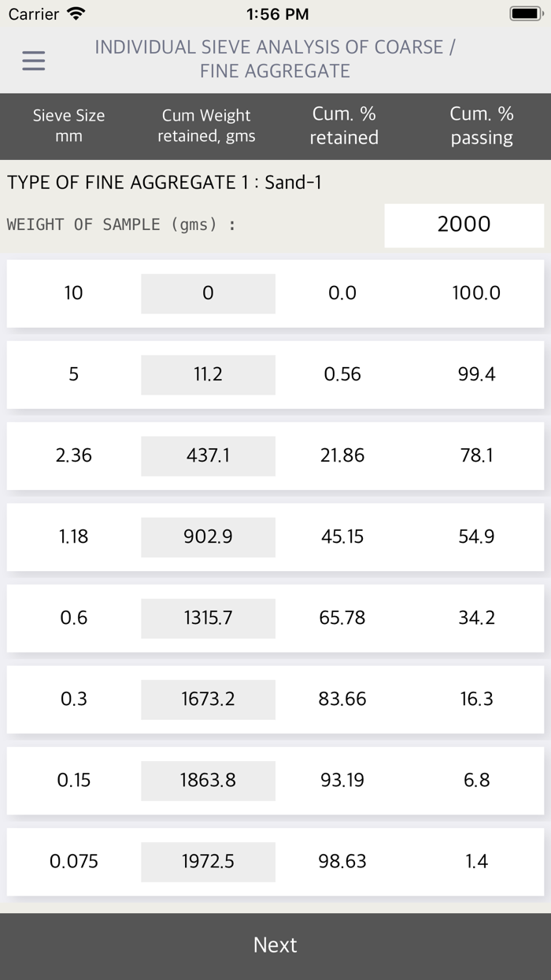Tap the Sieve Size mm column header
Image resolution: width=551 pixels, height=980 pixels.
pos(68,126)
